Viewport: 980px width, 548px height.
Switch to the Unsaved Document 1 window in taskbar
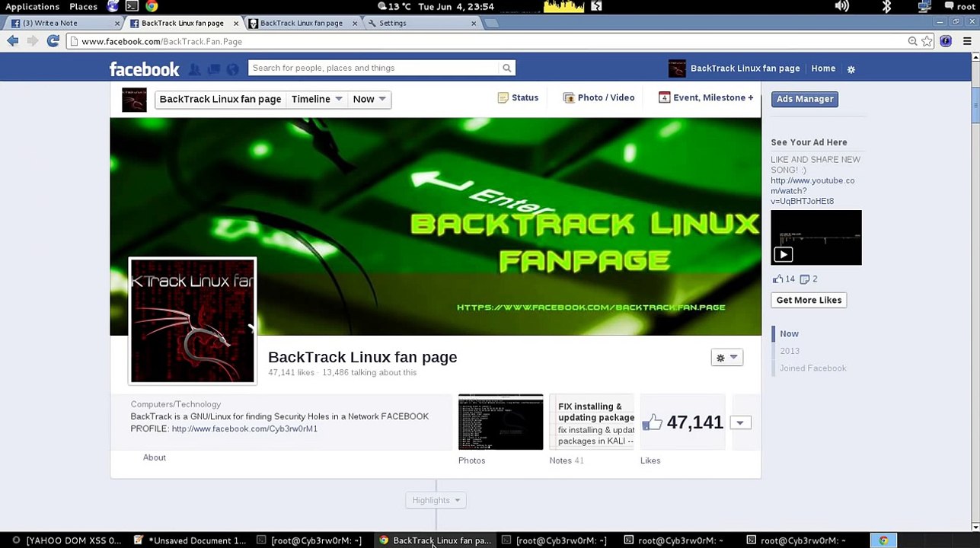point(190,540)
